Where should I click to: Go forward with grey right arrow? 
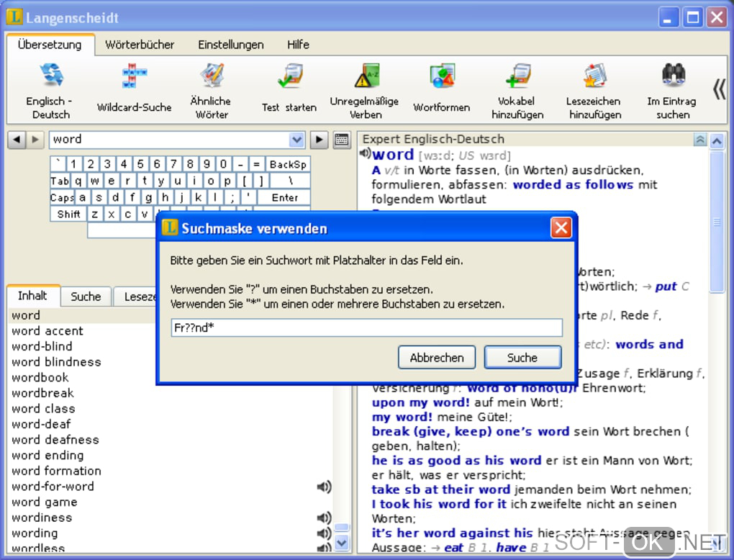pos(35,140)
